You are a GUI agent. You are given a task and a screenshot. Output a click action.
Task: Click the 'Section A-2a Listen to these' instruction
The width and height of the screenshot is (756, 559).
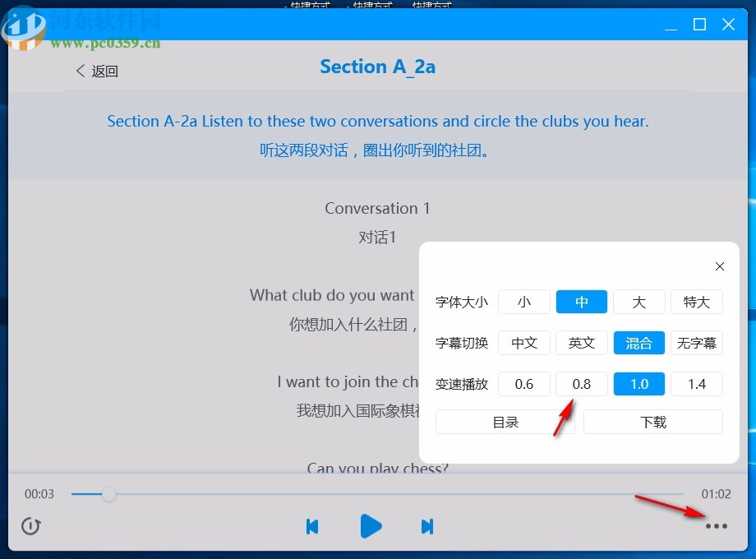coord(378,121)
